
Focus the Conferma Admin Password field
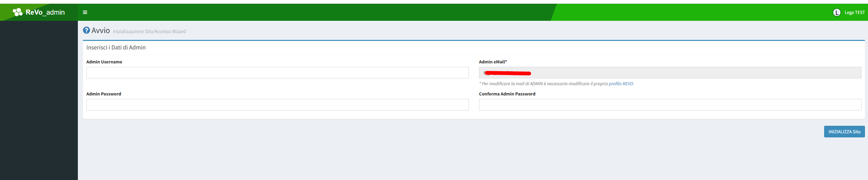pyautogui.click(x=670, y=105)
